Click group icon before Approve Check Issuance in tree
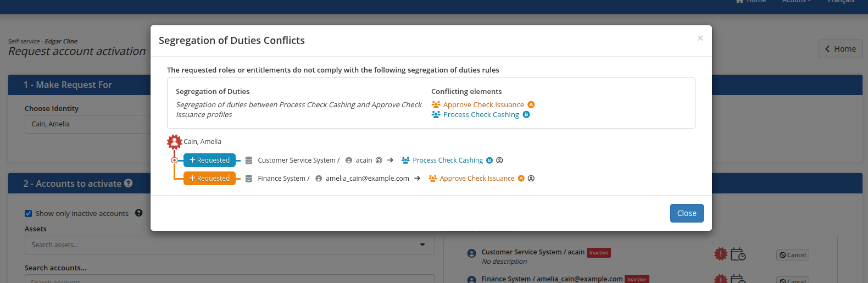This screenshot has height=283, width=868. coord(432,179)
